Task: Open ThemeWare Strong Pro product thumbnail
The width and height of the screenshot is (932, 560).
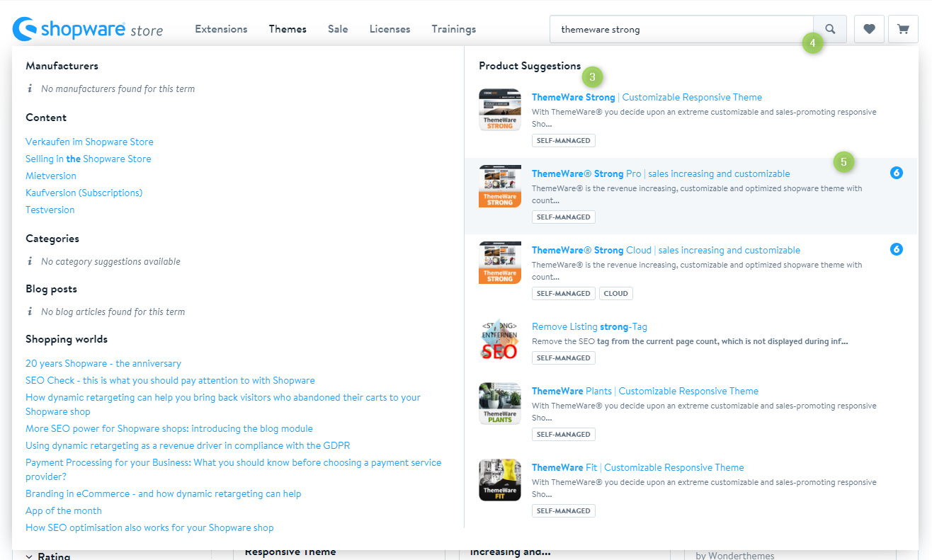Action: pos(500,186)
